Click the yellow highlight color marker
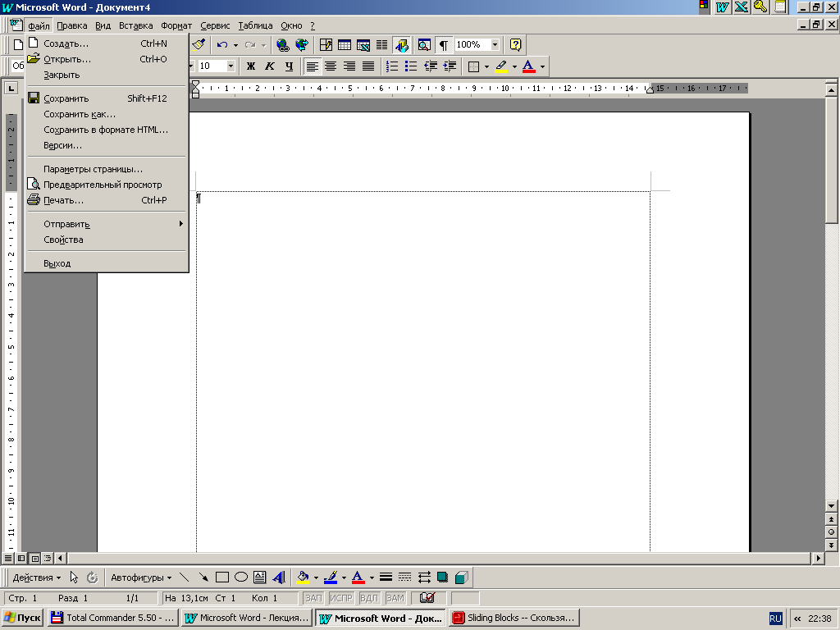This screenshot has width=840, height=630. click(501, 66)
